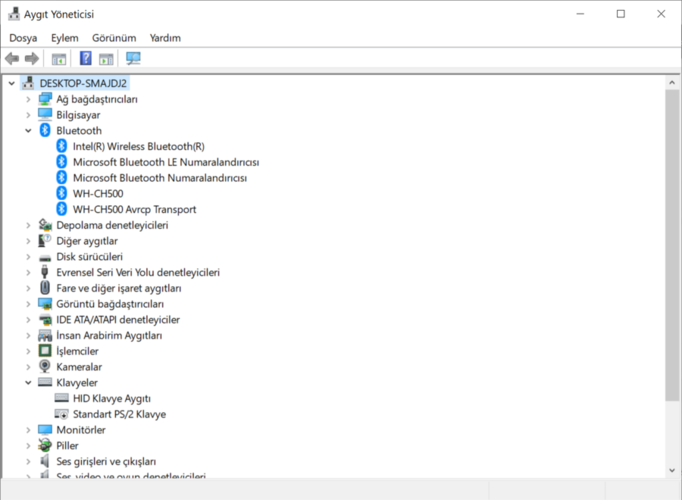Click the Back arrow toolbar icon
The image size is (682, 500).
(12, 58)
